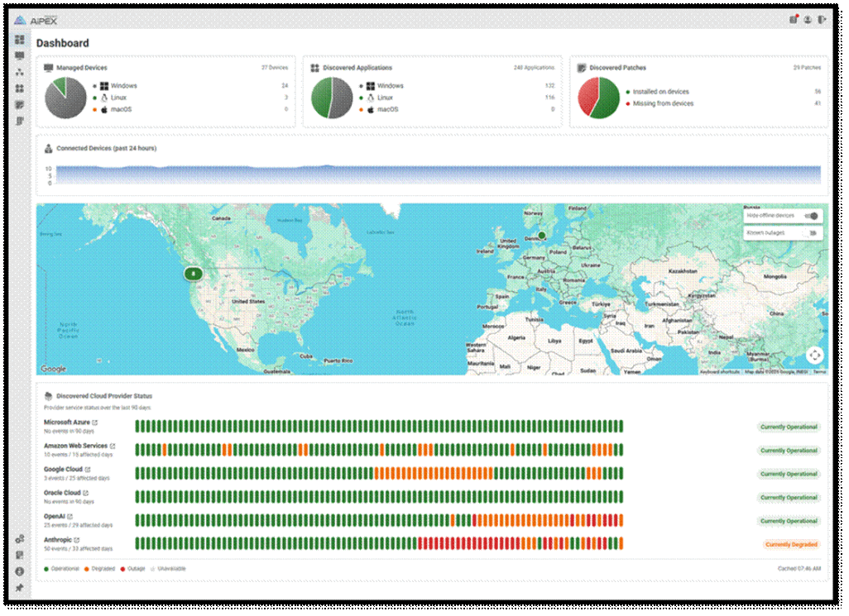Open Anthropic external link icon
Viewport: 849px width, 616px height.
(x=77, y=540)
